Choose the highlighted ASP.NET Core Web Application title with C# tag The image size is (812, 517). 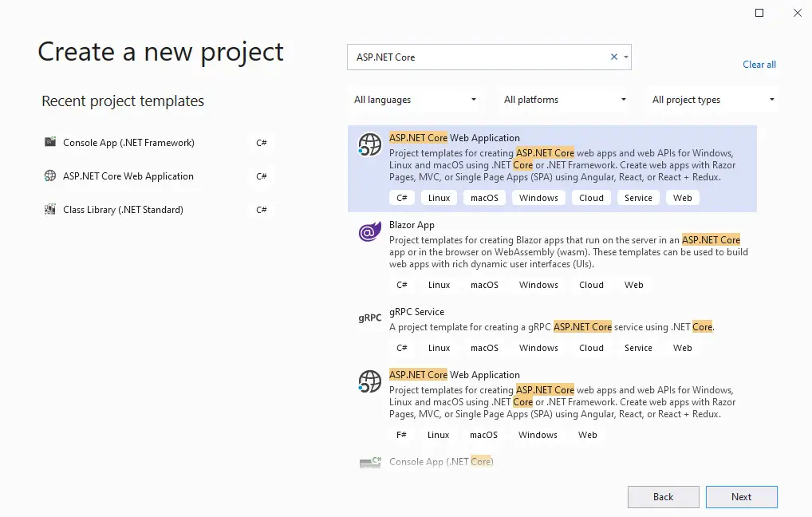click(x=454, y=138)
